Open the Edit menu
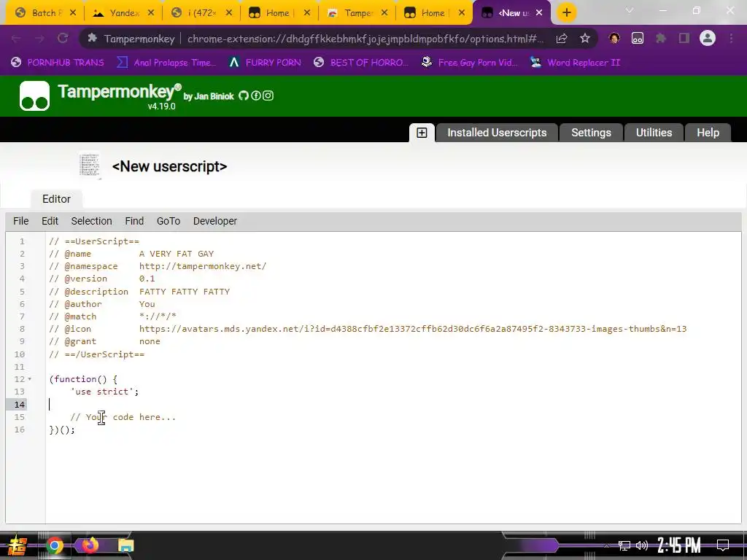The height and width of the screenshot is (560, 747). click(50, 221)
